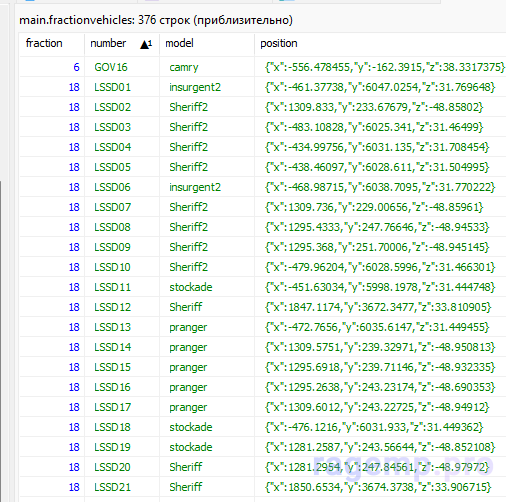Select insurgent2 model in LSSD06 row
This screenshot has width=506, height=502.
coord(207,187)
